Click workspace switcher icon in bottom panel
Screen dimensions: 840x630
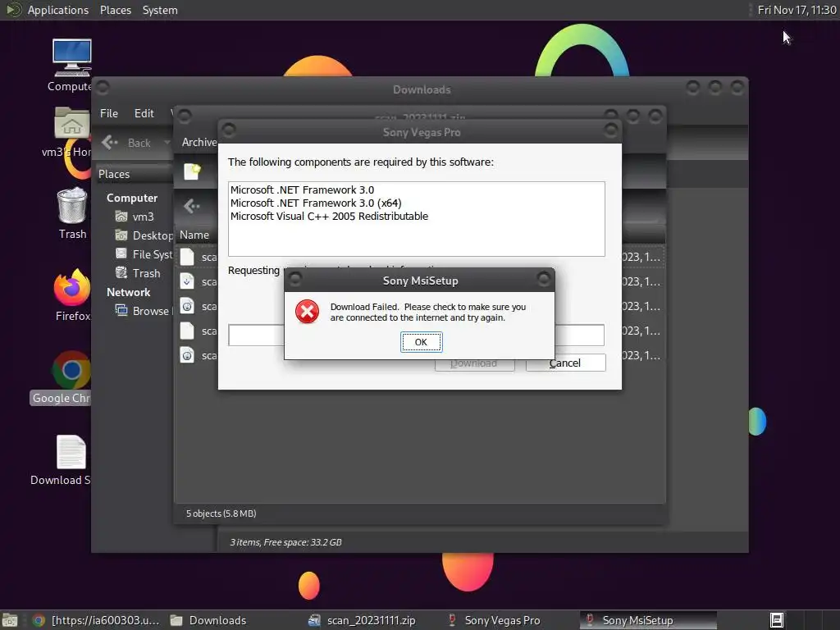777,620
